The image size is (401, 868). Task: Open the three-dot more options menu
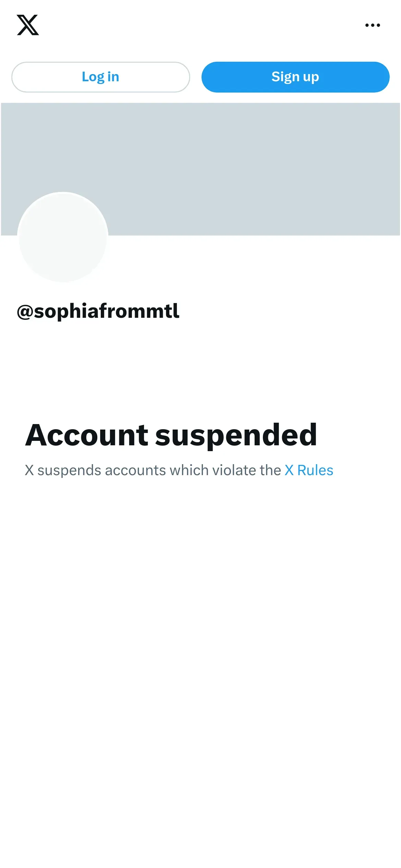point(373,25)
